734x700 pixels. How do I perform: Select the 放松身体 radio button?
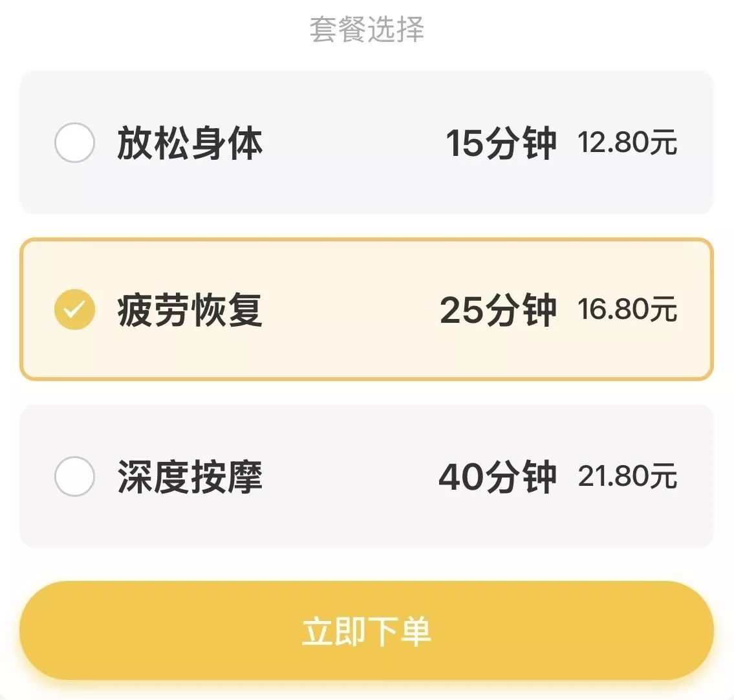(74, 142)
